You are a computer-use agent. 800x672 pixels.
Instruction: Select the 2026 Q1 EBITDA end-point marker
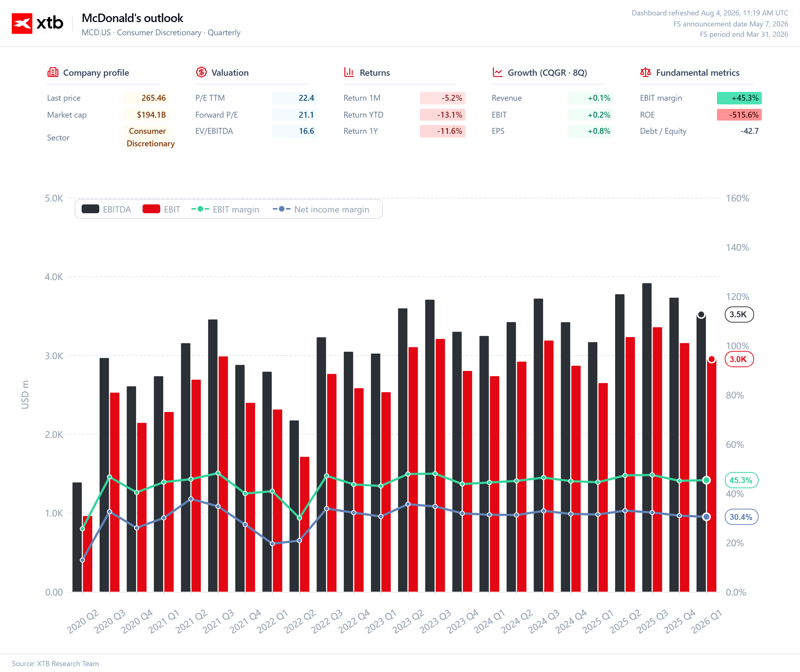(x=701, y=315)
